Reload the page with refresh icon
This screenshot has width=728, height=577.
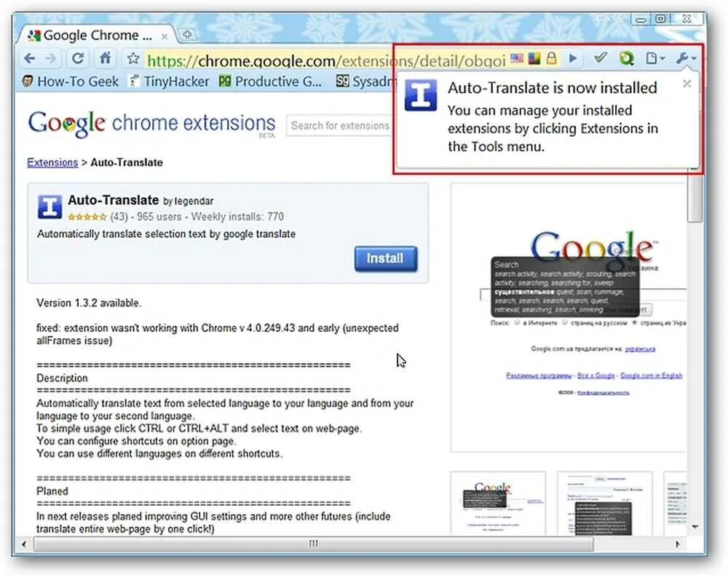click(78, 58)
